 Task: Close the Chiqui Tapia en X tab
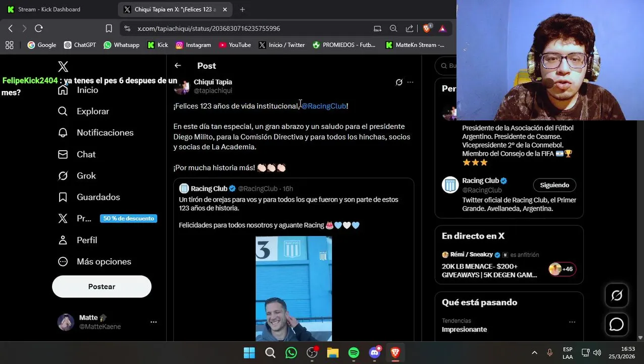(225, 10)
